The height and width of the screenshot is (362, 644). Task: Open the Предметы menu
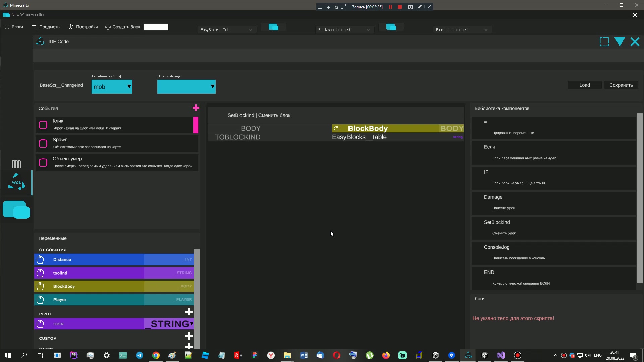[46, 27]
